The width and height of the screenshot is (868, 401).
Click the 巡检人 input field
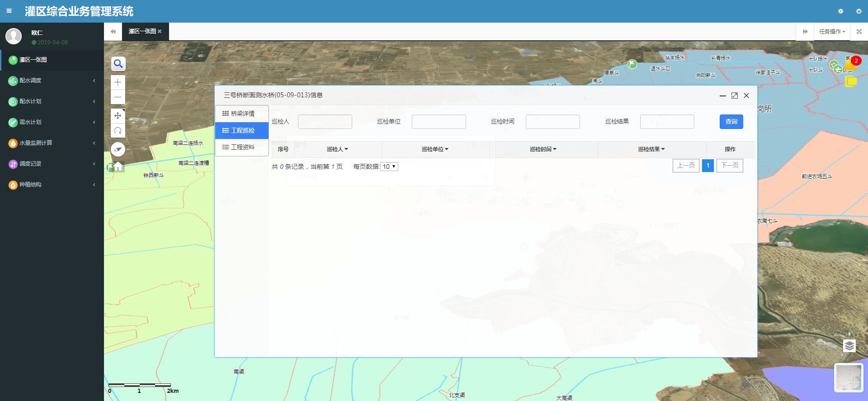[x=325, y=122]
